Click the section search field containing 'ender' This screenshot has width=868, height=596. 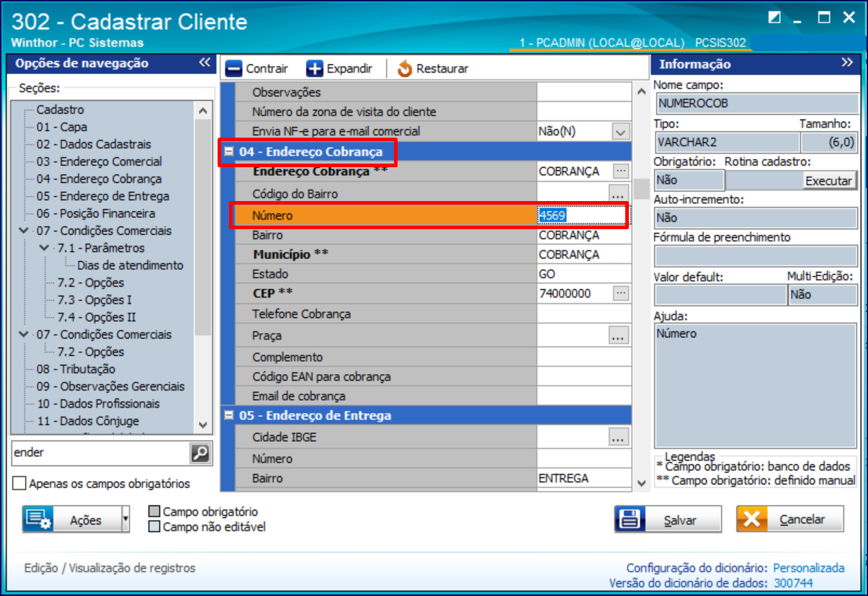pyautogui.click(x=101, y=453)
